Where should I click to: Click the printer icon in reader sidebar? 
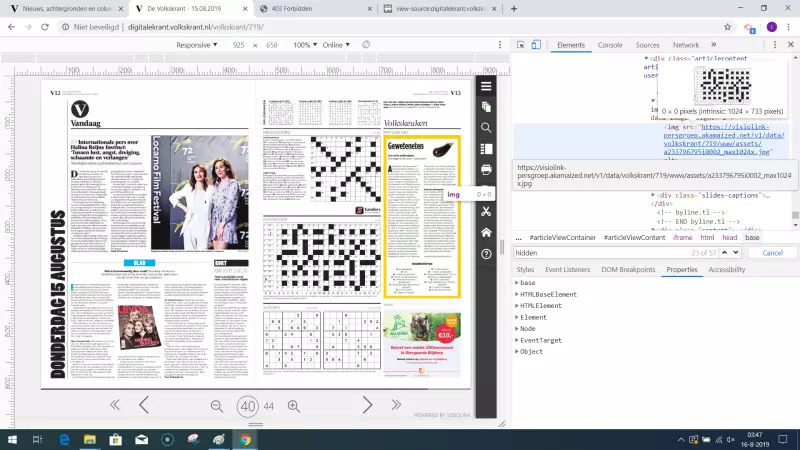pos(486,169)
